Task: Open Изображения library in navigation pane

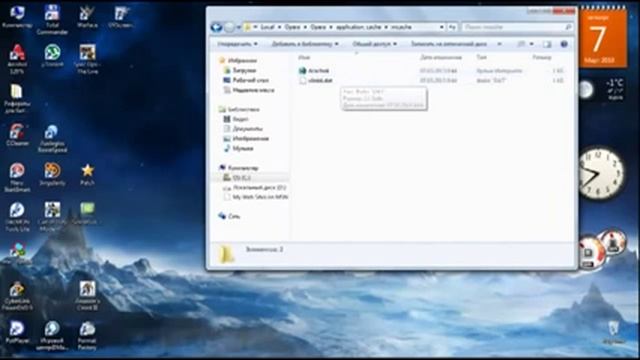Action: 246,139
